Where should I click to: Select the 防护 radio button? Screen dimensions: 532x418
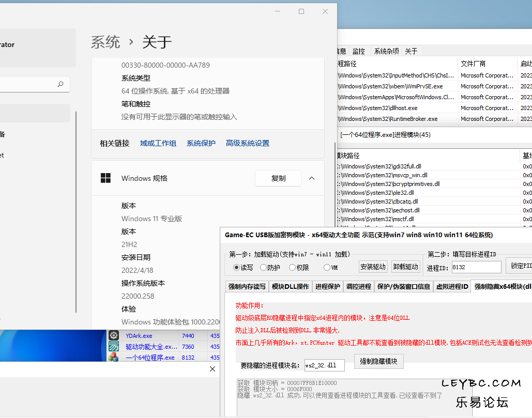pyautogui.click(x=263, y=268)
